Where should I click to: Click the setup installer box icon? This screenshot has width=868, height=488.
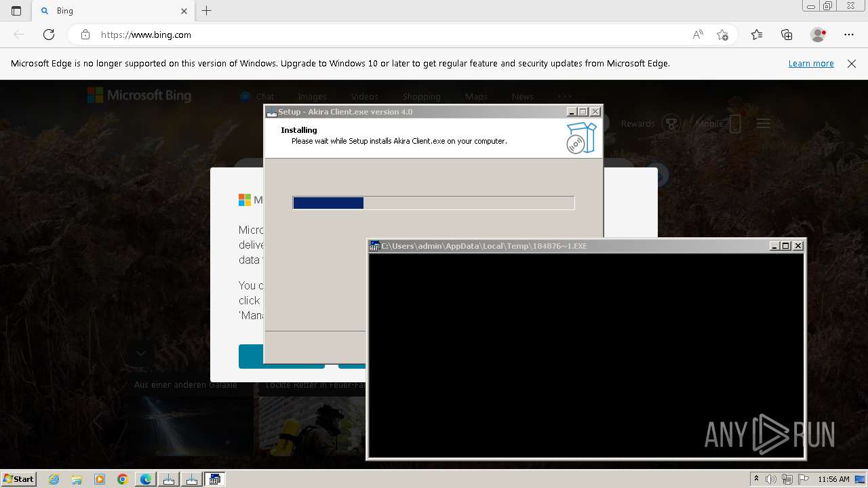tap(581, 138)
